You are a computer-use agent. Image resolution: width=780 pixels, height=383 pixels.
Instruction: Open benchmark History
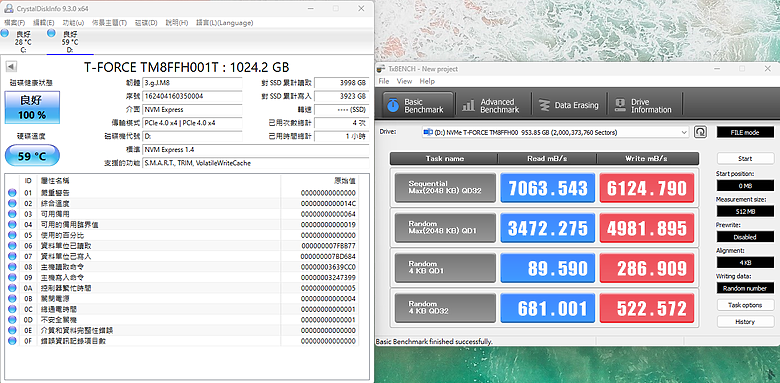coord(745,322)
